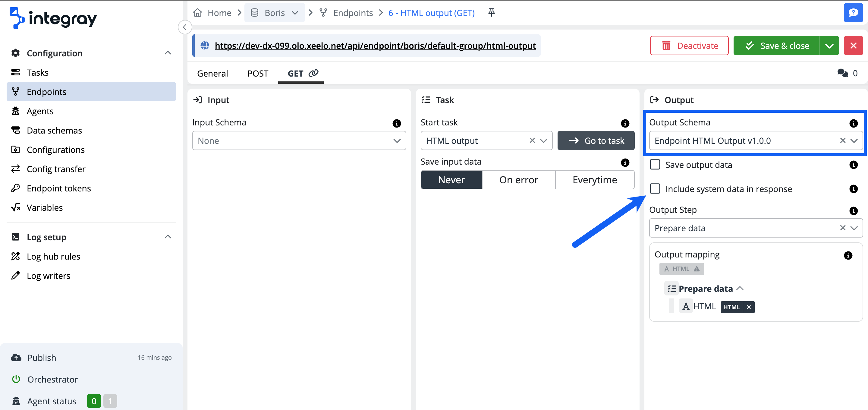Open the Input Schema dropdown

(x=299, y=140)
